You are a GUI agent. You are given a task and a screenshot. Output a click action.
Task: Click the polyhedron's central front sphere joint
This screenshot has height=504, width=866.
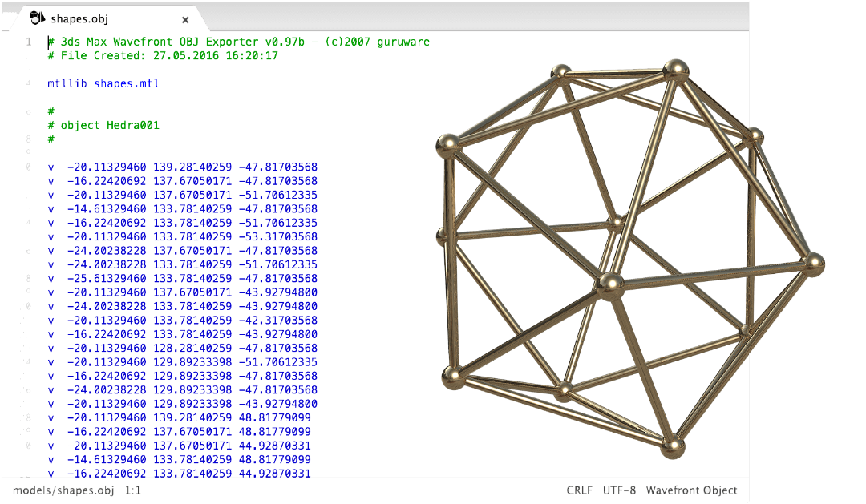point(609,284)
